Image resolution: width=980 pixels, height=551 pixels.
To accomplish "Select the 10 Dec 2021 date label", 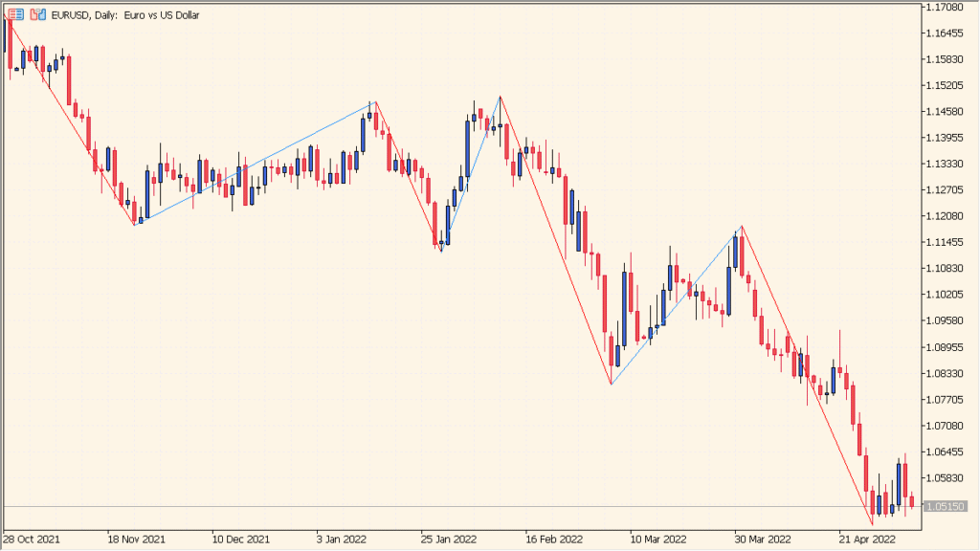I will pyautogui.click(x=240, y=540).
